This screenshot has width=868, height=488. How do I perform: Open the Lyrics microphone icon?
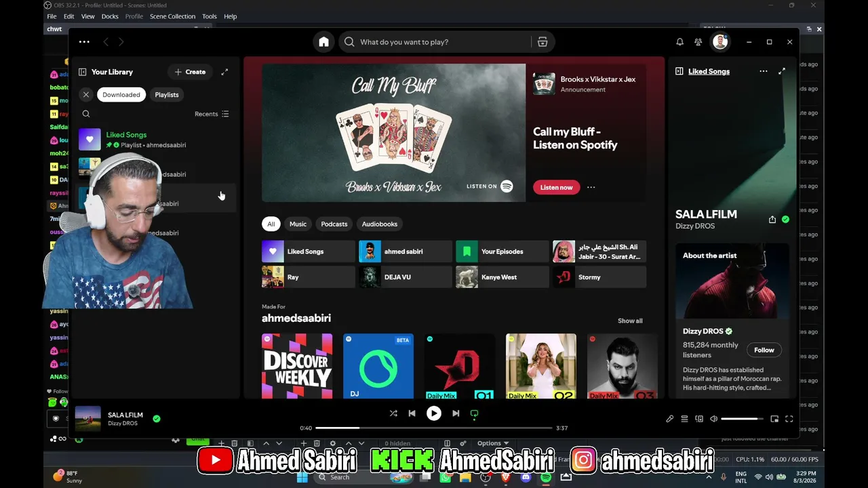tap(669, 419)
